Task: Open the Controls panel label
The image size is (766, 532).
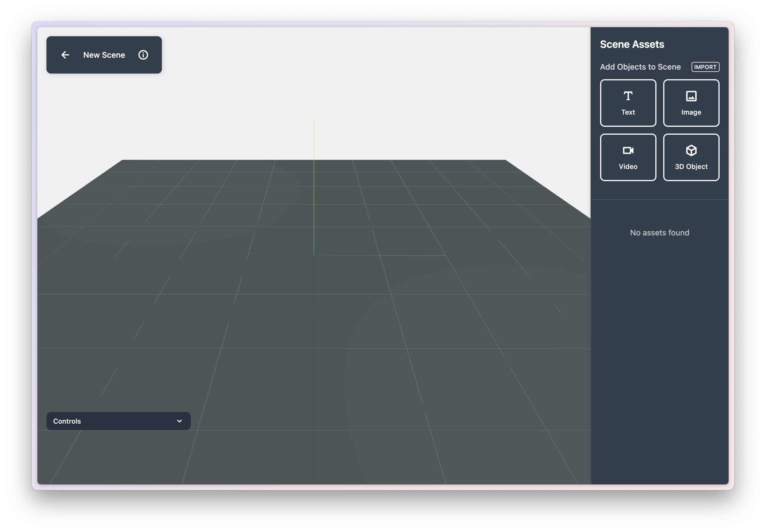Action: pos(67,421)
